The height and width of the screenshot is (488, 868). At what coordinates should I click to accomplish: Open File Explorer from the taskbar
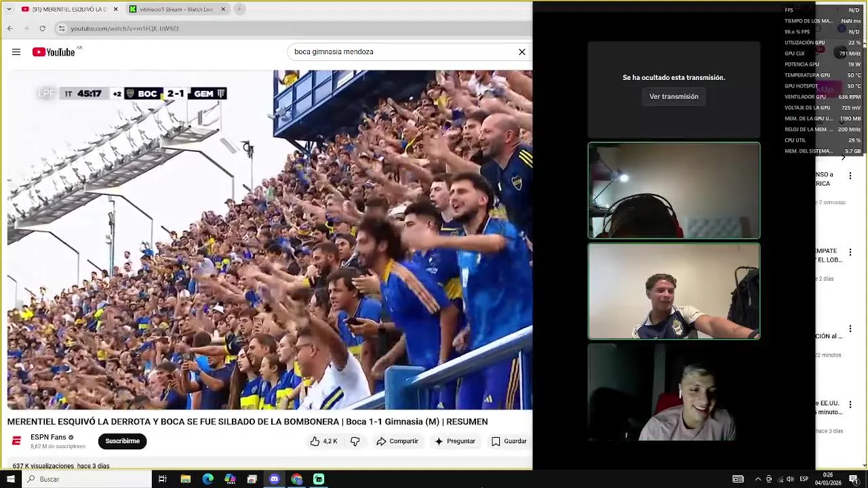click(x=186, y=479)
